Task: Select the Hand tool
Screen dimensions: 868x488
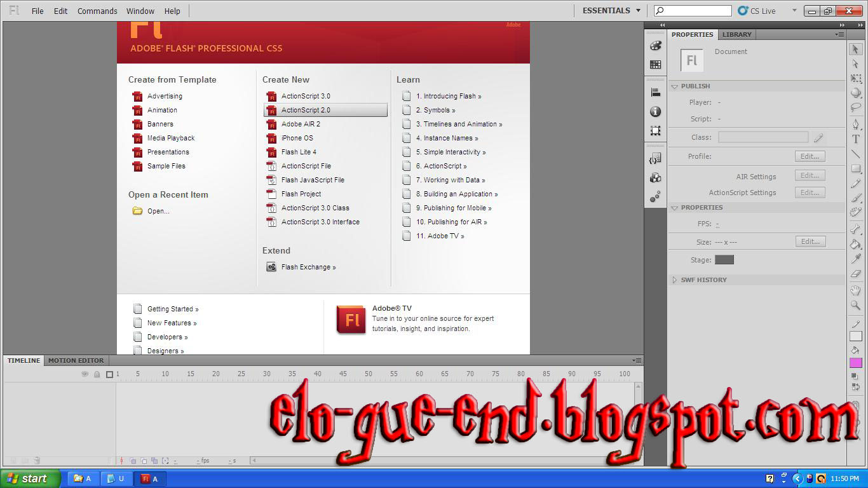Action: [856, 290]
